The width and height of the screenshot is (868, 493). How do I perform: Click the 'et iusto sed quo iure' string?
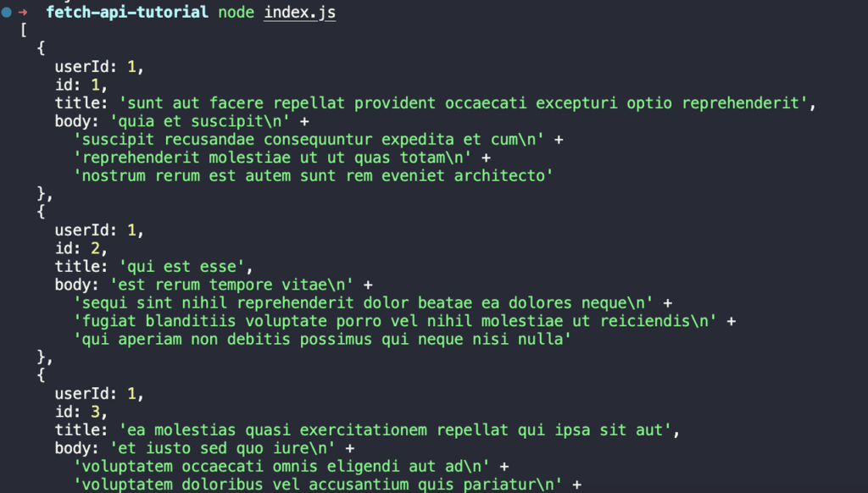click(223, 447)
